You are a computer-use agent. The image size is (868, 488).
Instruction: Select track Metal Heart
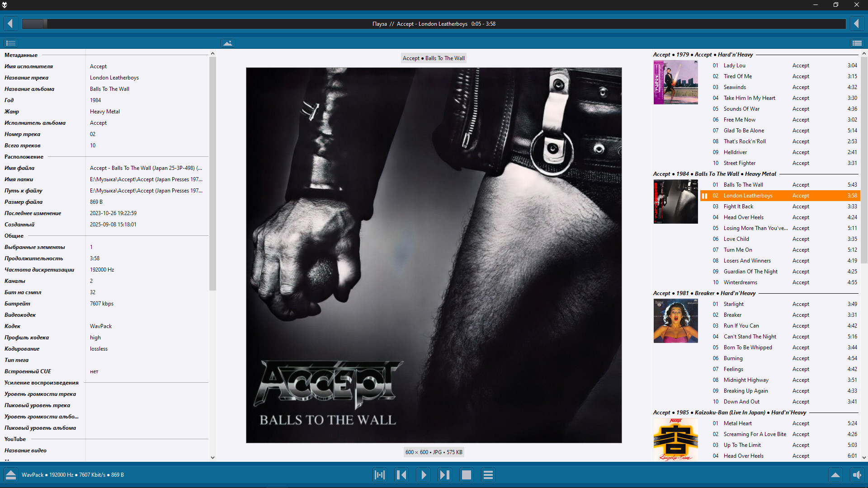click(780, 423)
